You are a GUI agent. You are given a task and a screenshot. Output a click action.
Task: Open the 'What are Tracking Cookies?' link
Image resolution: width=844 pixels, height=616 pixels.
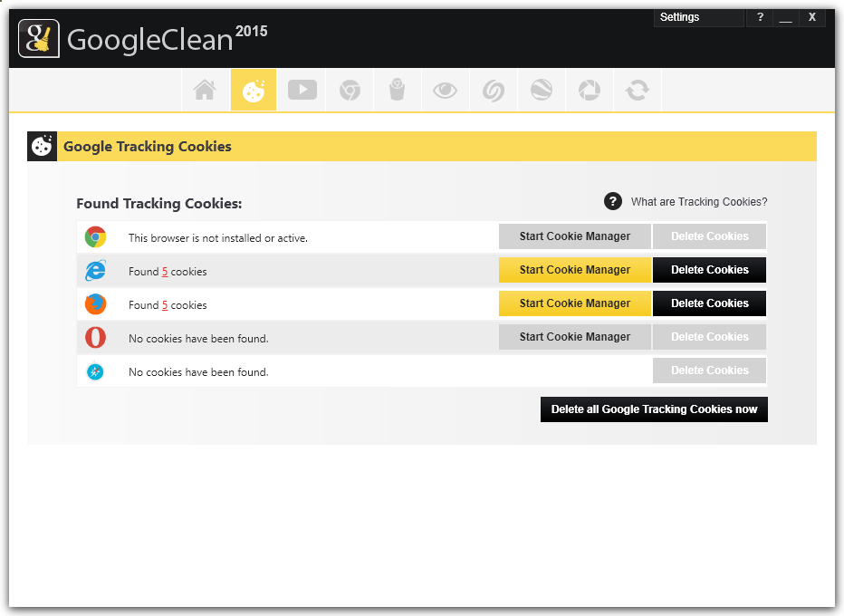[698, 202]
